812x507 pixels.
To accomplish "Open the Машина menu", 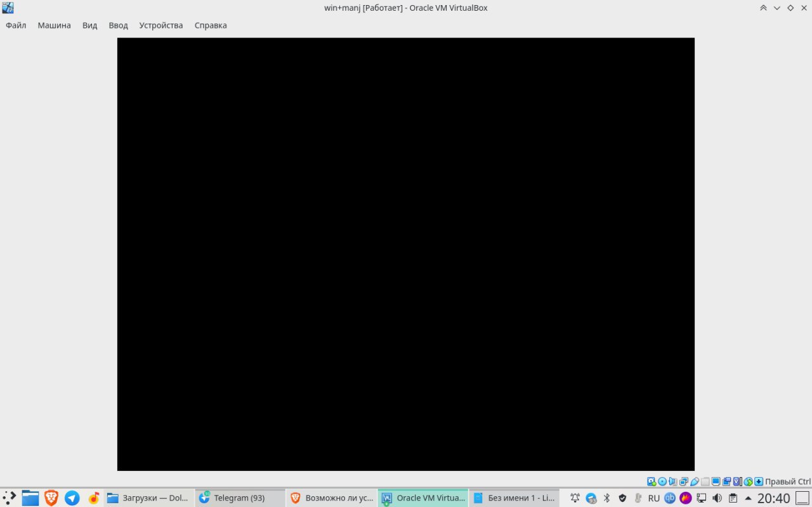I will (54, 25).
